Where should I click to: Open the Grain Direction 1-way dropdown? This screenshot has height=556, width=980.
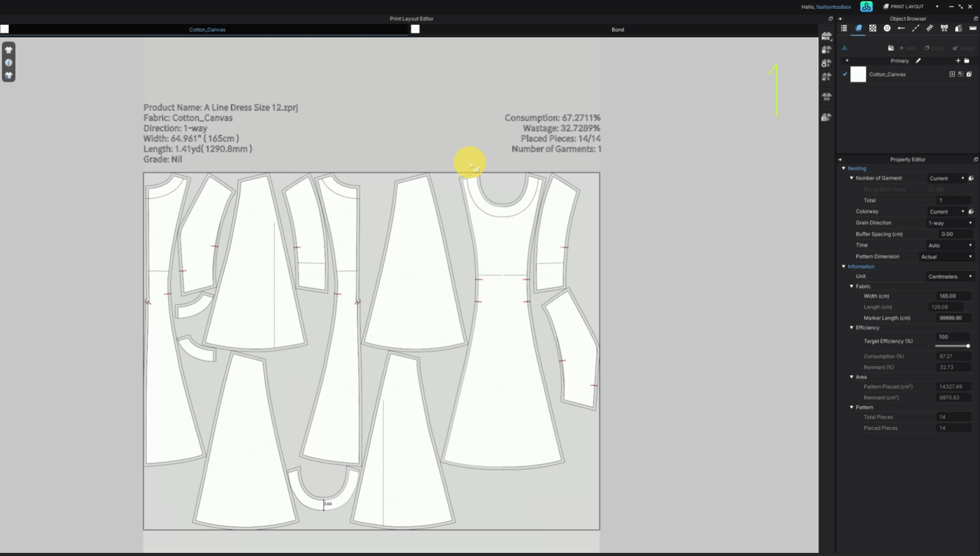click(x=950, y=223)
